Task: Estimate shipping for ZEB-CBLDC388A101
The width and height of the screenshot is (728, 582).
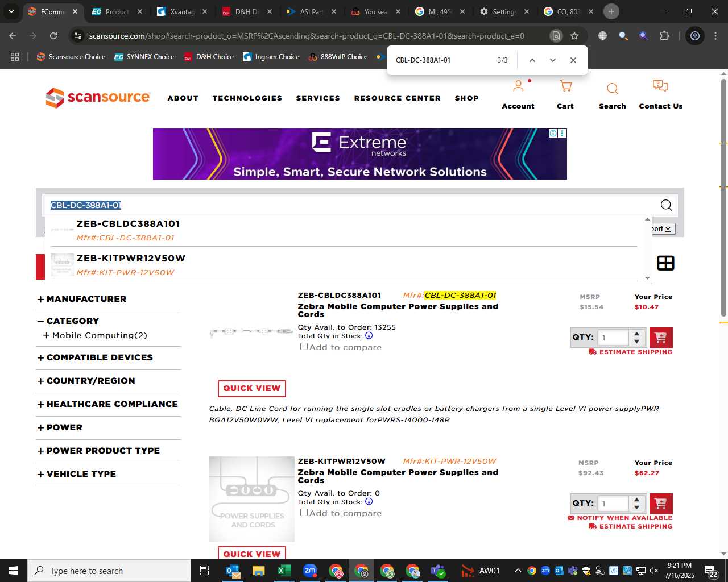Action: coord(631,352)
